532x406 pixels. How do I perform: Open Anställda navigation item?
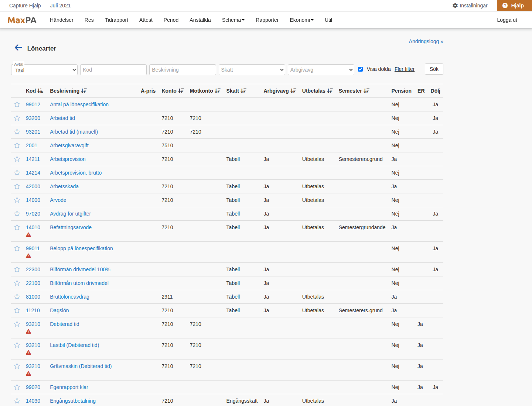click(x=200, y=20)
